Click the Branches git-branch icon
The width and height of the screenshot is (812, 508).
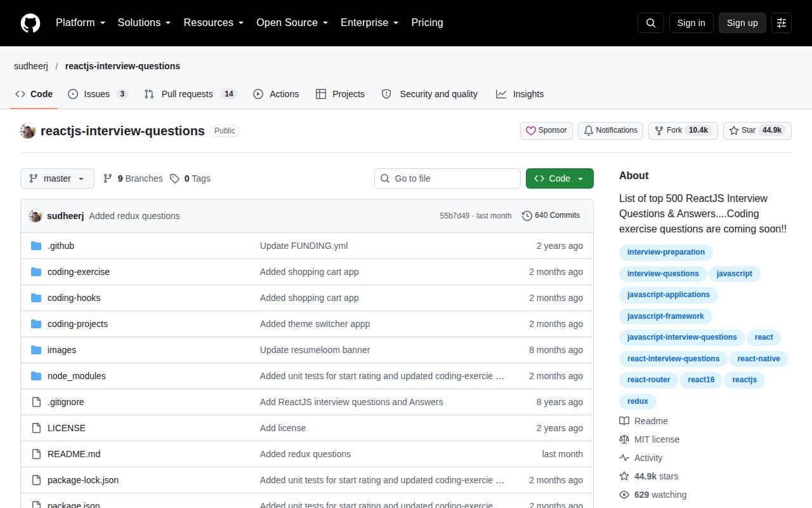click(x=108, y=178)
